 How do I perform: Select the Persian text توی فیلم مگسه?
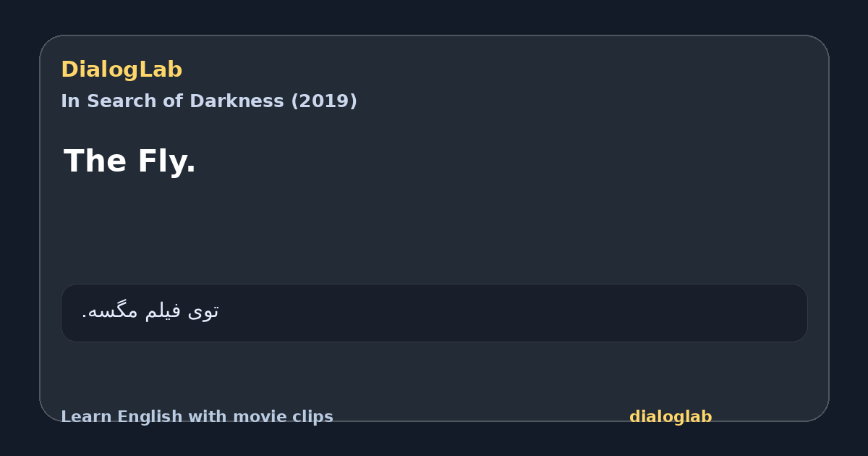click(150, 311)
